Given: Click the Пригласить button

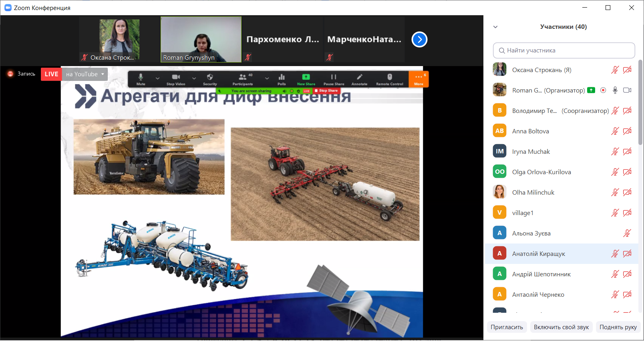Looking at the screenshot, I should (x=507, y=327).
